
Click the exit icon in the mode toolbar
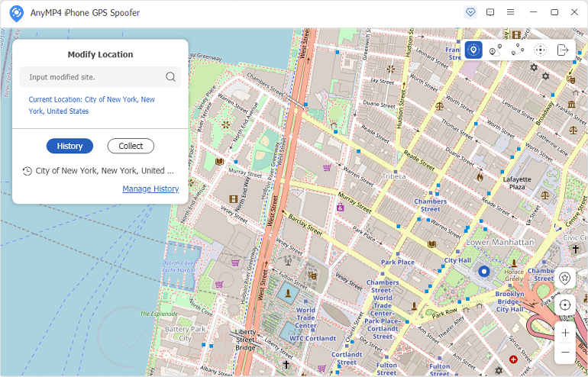pyautogui.click(x=563, y=50)
